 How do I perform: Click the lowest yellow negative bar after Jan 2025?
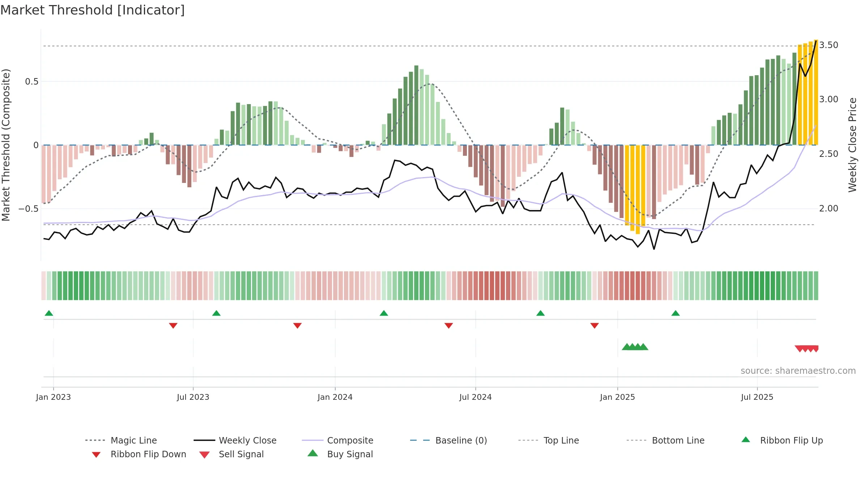638,189
